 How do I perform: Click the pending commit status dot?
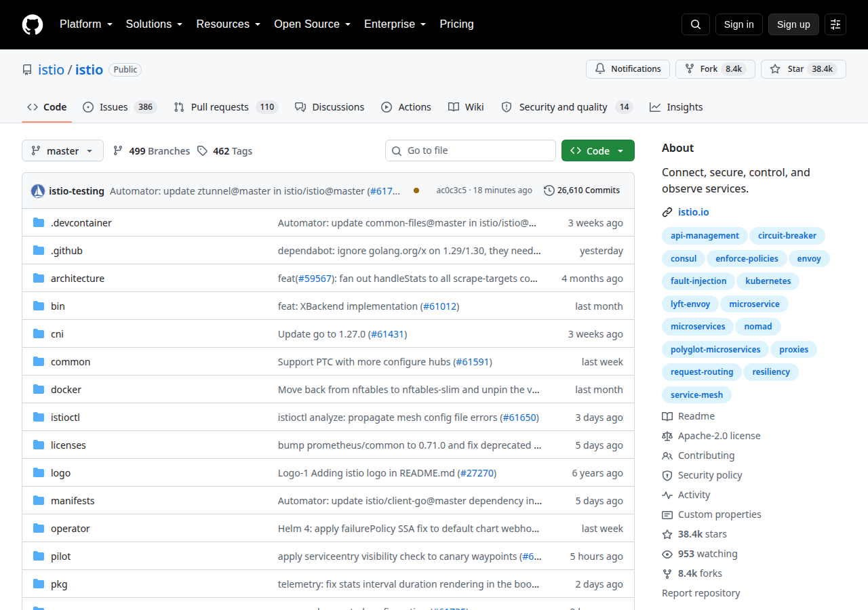[x=416, y=190]
